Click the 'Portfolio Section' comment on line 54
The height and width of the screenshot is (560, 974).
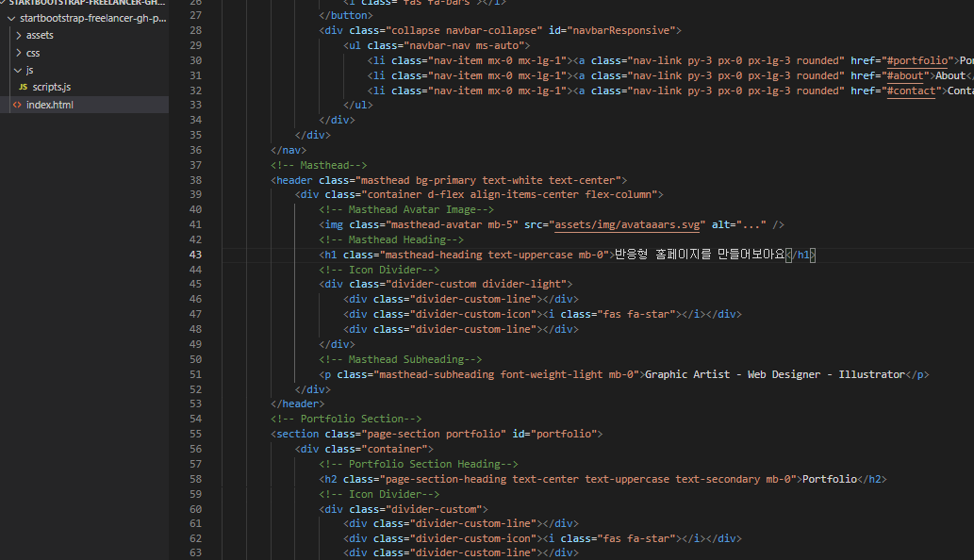click(x=346, y=420)
